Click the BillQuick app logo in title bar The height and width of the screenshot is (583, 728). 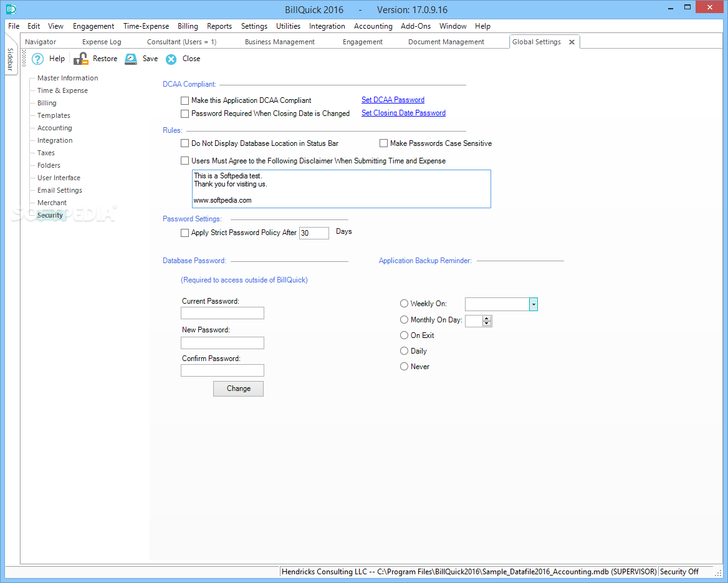pos(11,9)
